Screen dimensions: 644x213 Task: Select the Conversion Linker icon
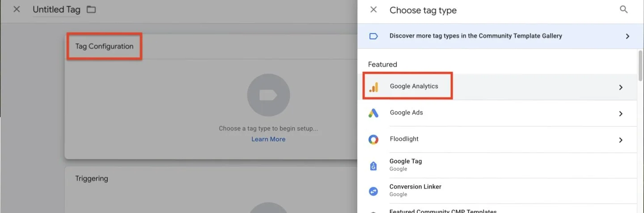point(373,191)
